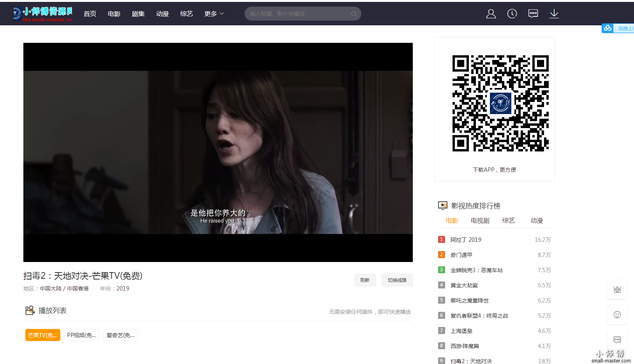Click the 播放列表 heading
Image resolution: width=634 pixels, height=364 pixels.
[x=53, y=310]
